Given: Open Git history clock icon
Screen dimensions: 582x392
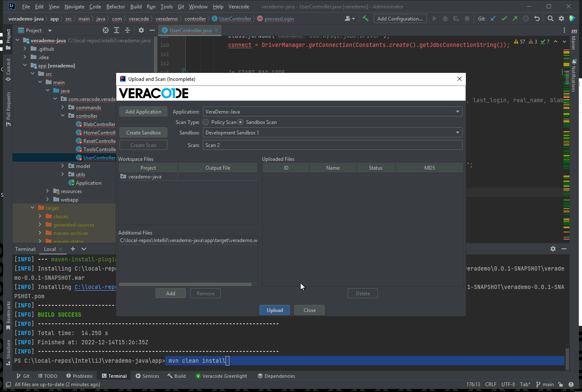Looking at the screenshot, I should (x=525, y=18).
